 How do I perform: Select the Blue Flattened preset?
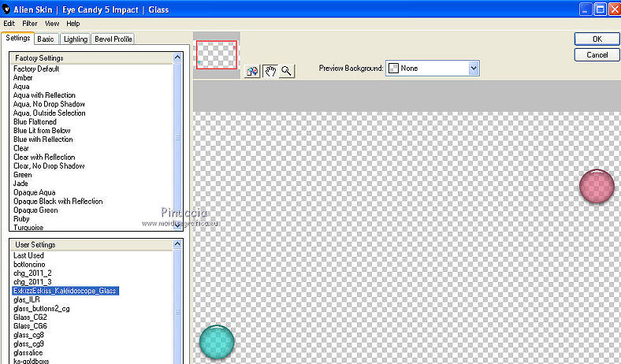(35, 121)
